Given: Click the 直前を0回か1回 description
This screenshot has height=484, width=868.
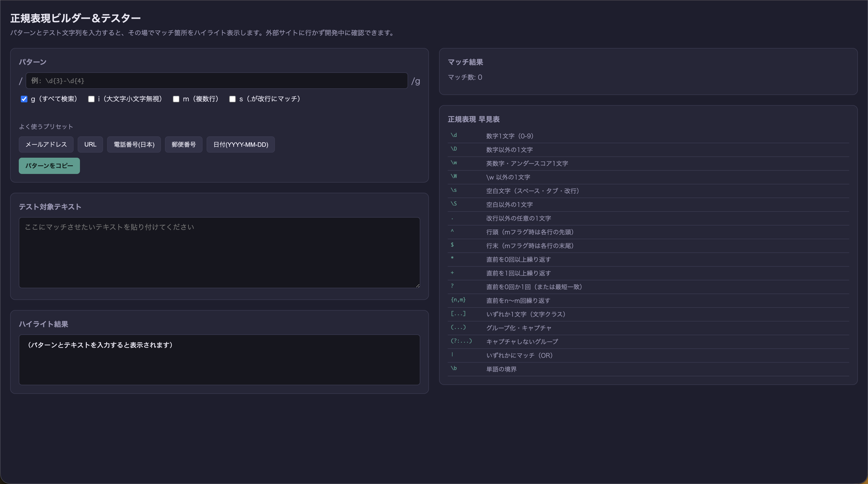Looking at the screenshot, I should point(535,287).
